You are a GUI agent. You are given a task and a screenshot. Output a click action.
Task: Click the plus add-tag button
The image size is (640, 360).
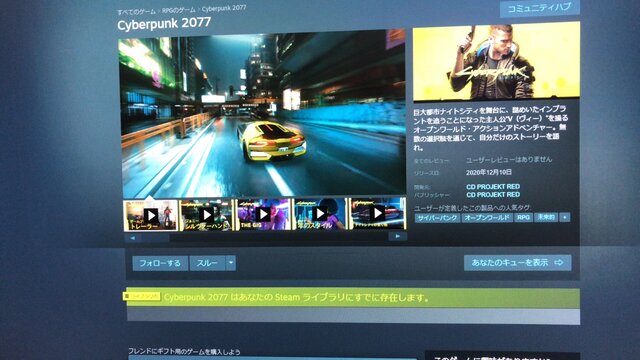(x=565, y=217)
